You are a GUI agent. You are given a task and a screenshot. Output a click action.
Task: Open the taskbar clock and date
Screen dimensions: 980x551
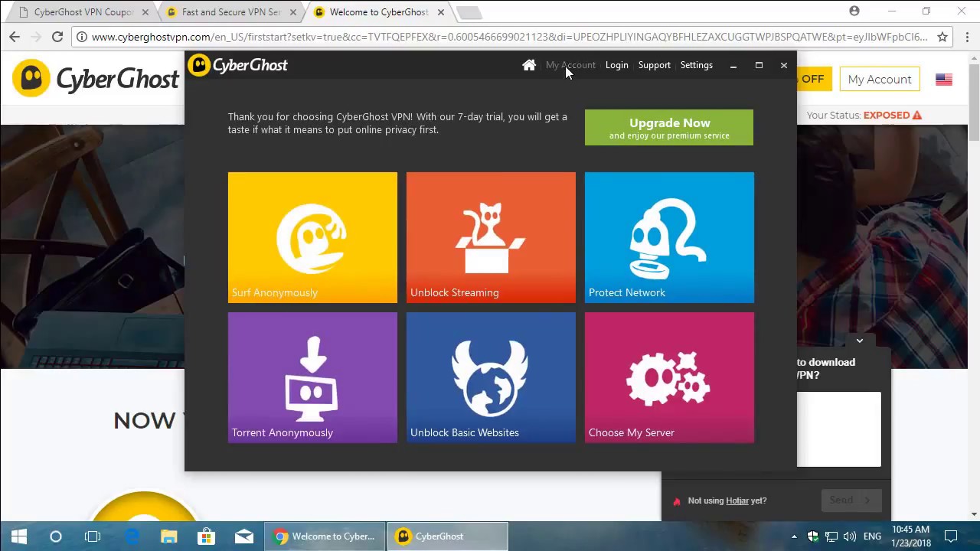click(x=911, y=536)
